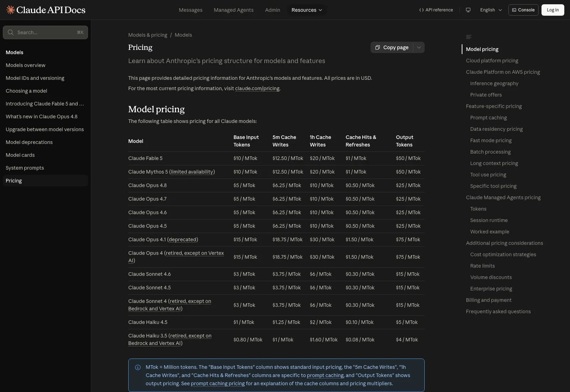Jump to Volume discounts section
Image resolution: width=570 pixels, height=392 pixels.
491,277
